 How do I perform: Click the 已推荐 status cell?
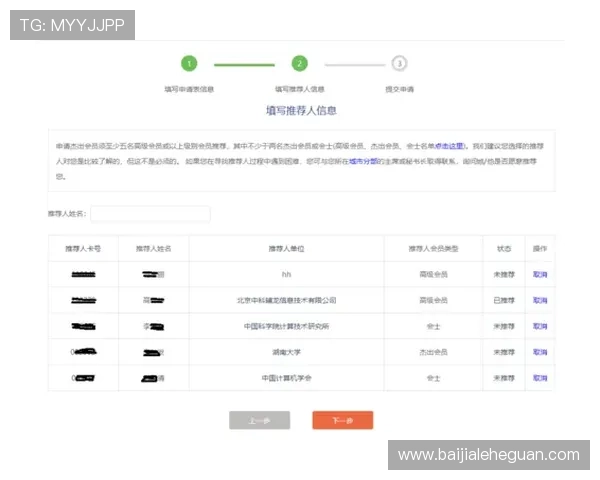pos(504,300)
